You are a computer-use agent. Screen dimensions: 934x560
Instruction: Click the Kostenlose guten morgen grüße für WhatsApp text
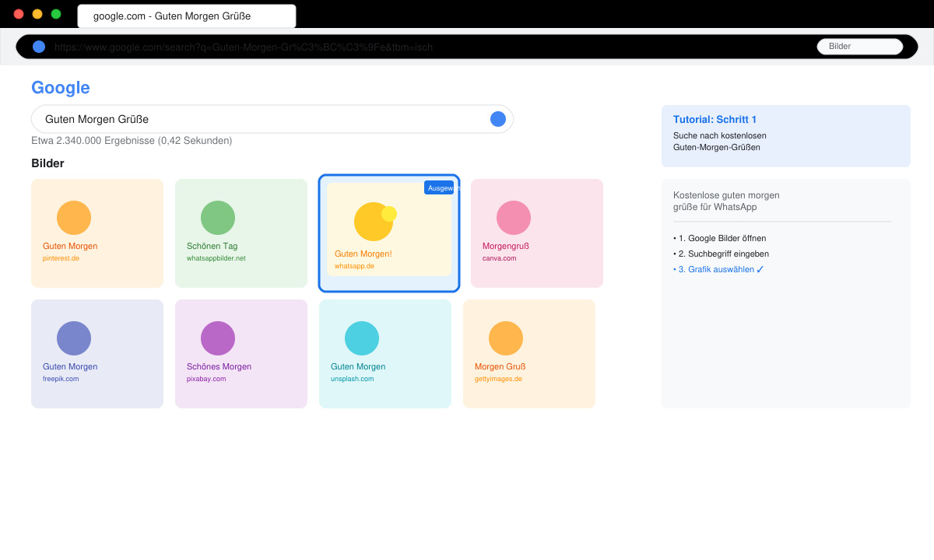click(x=726, y=201)
